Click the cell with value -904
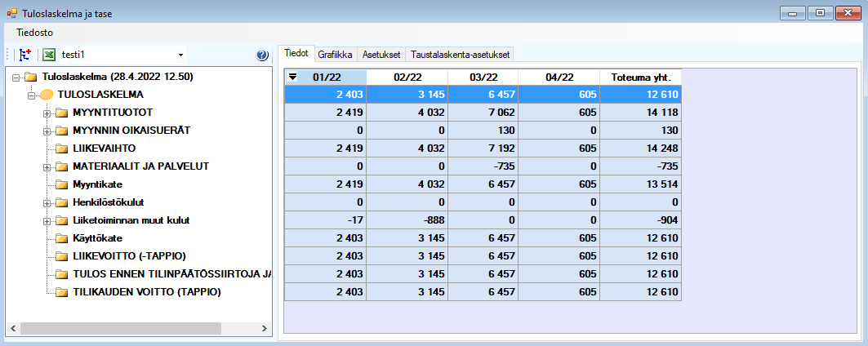This screenshot has height=346, width=868. (640, 220)
